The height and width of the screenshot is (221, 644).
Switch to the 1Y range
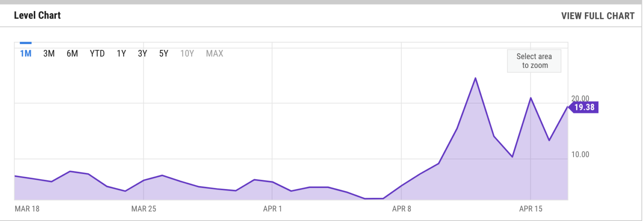coord(121,54)
